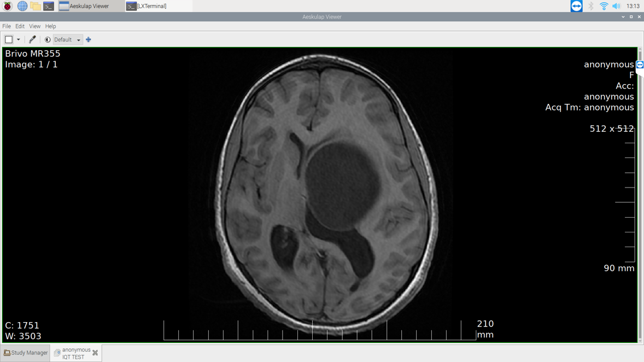Select the eyedropper tool in toolbar
Screen dimensions: 644x362
32,39
